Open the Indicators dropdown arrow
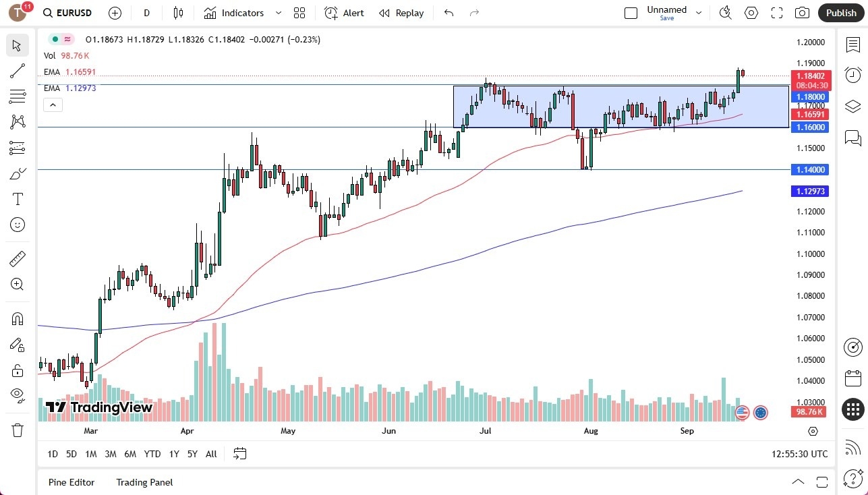The width and height of the screenshot is (868, 495). click(x=277, y=12)
